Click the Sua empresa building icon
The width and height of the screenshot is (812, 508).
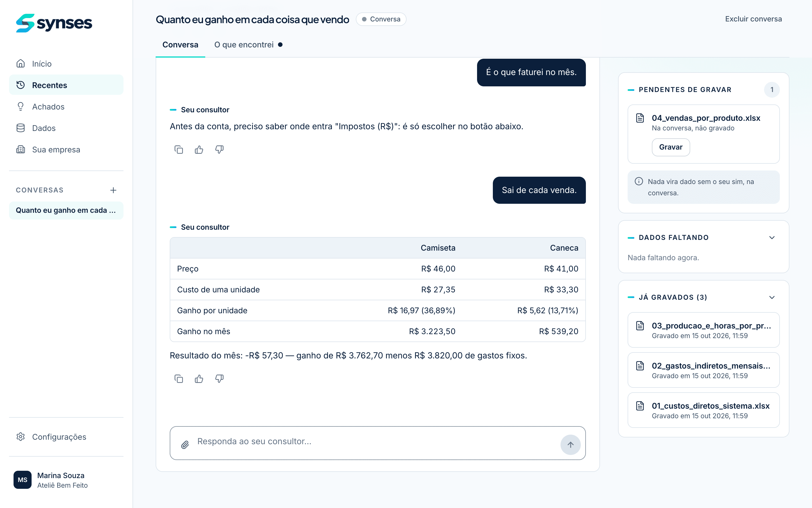[21, 150]
